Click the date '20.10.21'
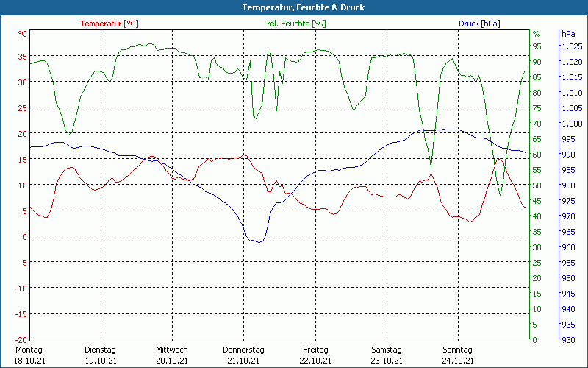This screenshot has width=588, height=368. point(172,361)
